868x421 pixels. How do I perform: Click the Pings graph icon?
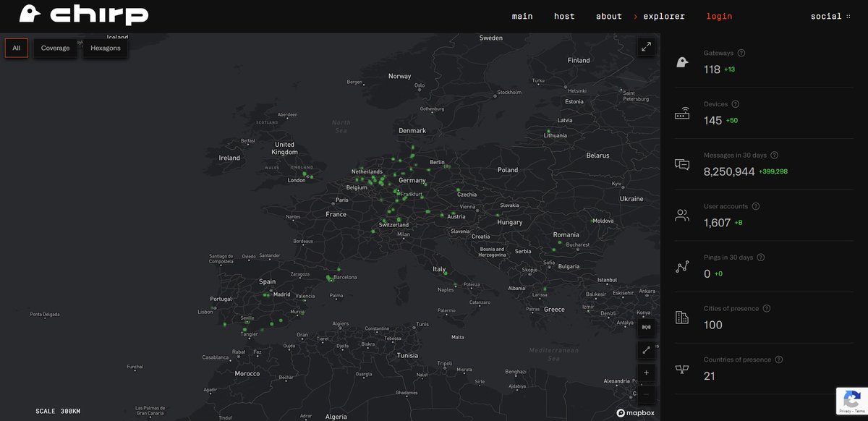pos(682,267)
